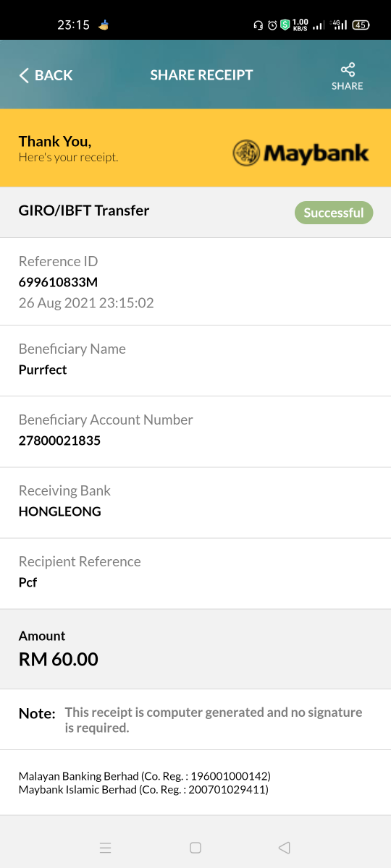Tap the SHARE RECEIPT title
This screenshot has height=868, width=391.
click(201, 75)
